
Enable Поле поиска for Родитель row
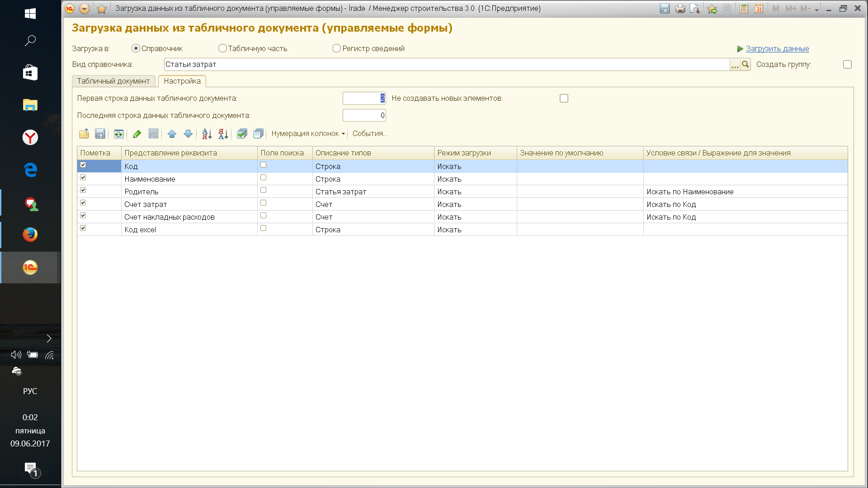click(x=264, y=190)
